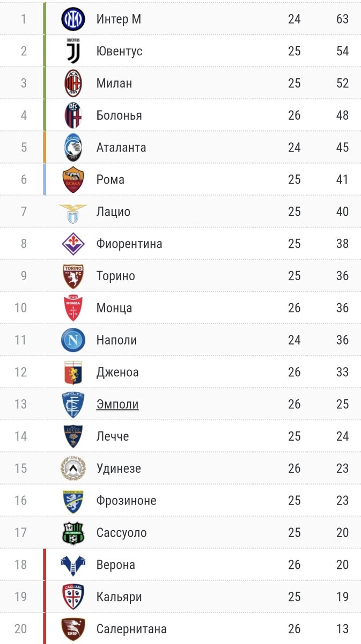This screenshot has width=361, height=644.
Task: Open the underlined Эмполи team link
Action: click(117, 404)
